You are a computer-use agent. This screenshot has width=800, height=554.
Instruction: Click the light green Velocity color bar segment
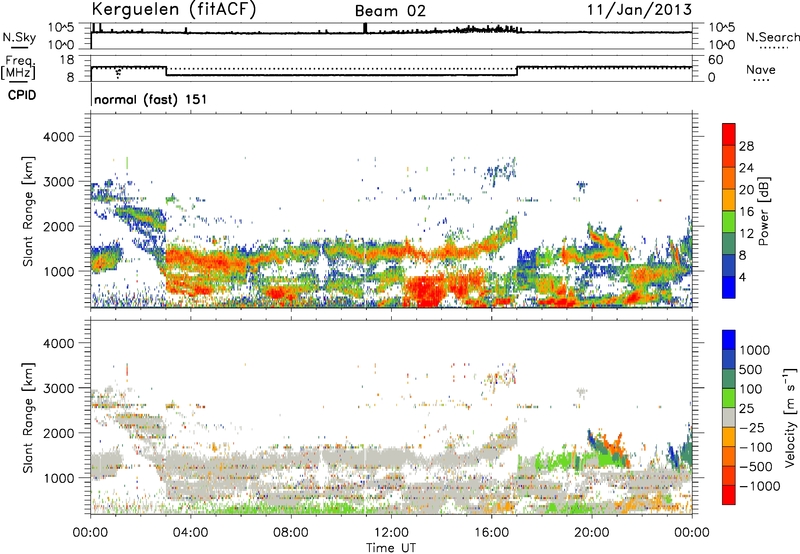pos(729,398)
